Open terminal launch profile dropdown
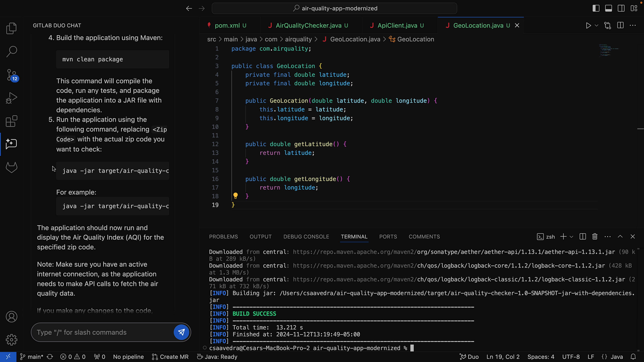This screenshot has width=644, height=362. point(572,237)
